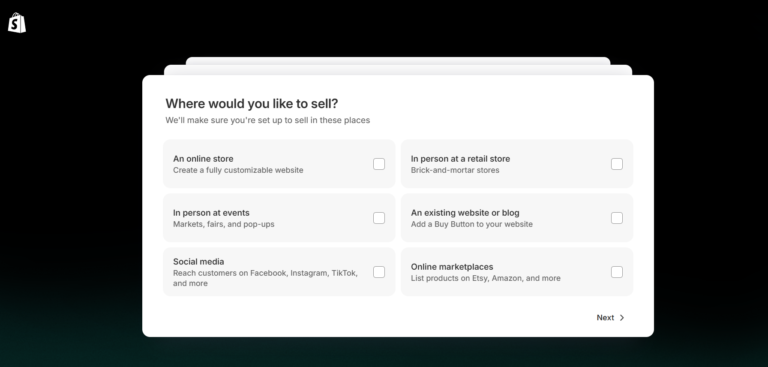Screen dimensions: 768x367
Task: Click the An existing website or blog title
Action: coord(465,213)
